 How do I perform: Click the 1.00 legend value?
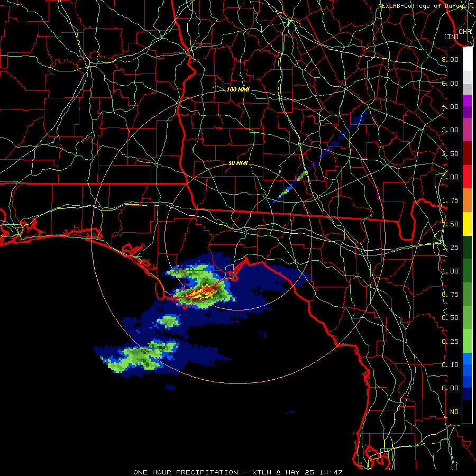tap(450, 271)
